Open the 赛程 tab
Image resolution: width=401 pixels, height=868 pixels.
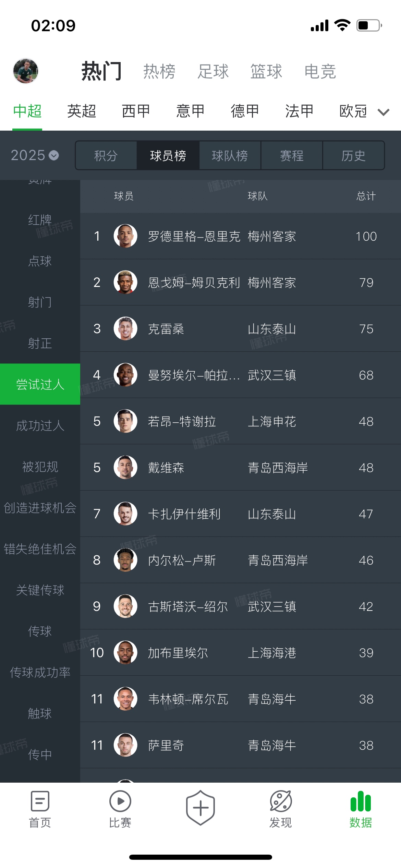(x=292, y=156)
